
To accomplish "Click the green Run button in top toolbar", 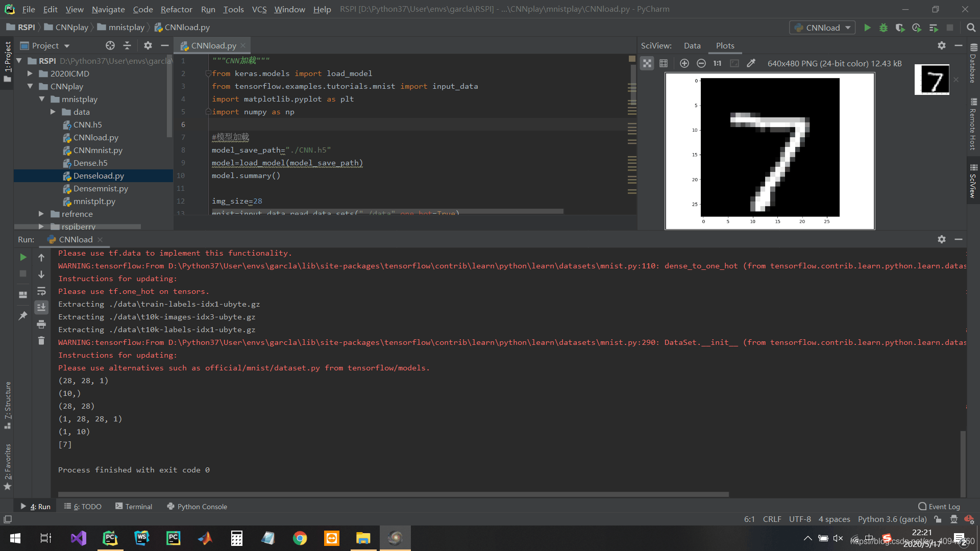I will click(x=867, y=28).
